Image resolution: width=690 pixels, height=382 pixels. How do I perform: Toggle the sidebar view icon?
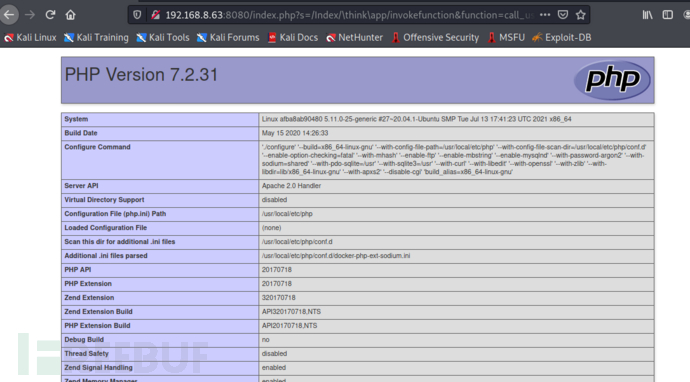(x=668, y=15)
